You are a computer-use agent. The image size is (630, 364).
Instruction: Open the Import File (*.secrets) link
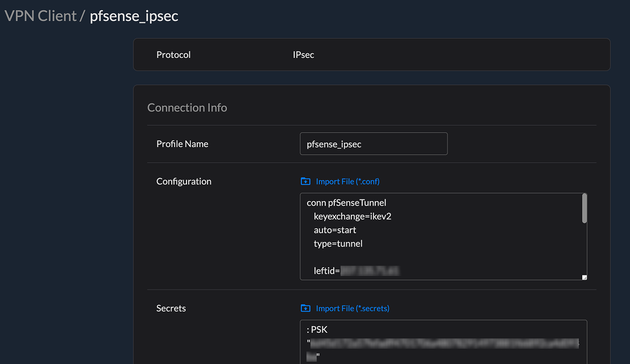(353, 308)
